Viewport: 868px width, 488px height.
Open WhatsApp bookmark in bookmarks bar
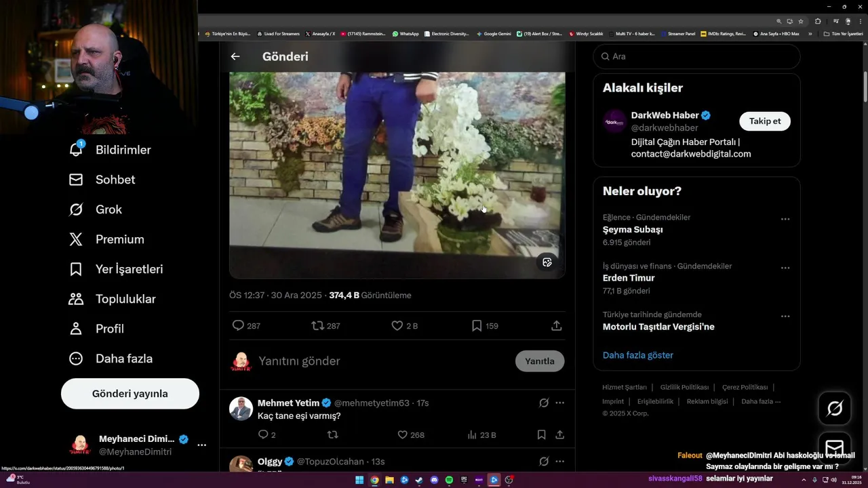tap(406, 33)
